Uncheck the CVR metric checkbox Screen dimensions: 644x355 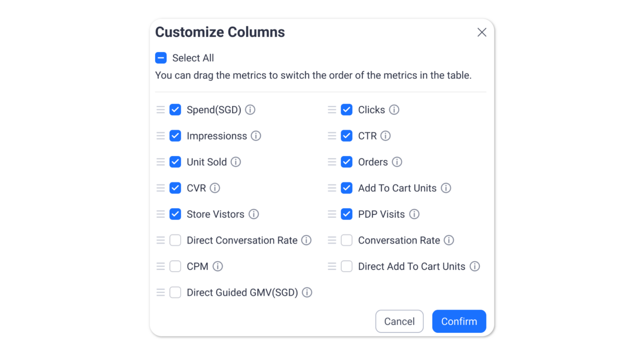[175, 188]
